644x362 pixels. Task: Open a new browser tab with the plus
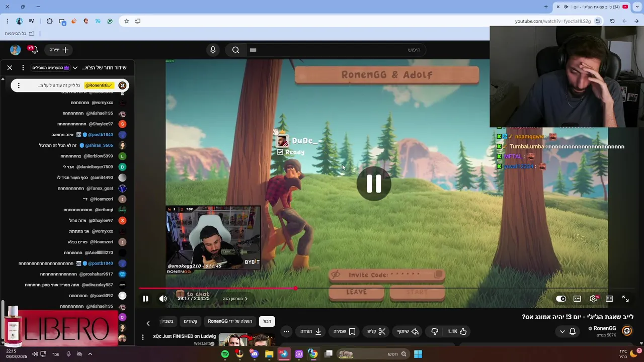pos(546,7)
